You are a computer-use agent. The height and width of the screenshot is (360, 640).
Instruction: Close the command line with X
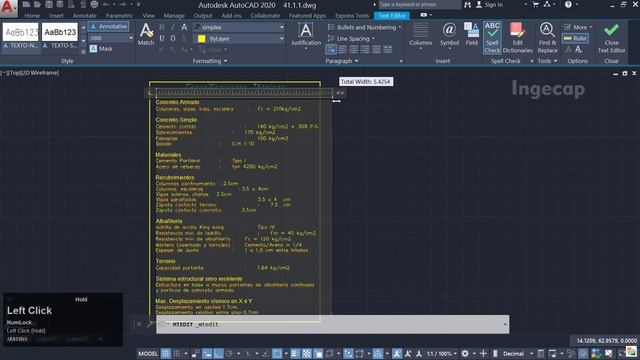coord(139,324)
